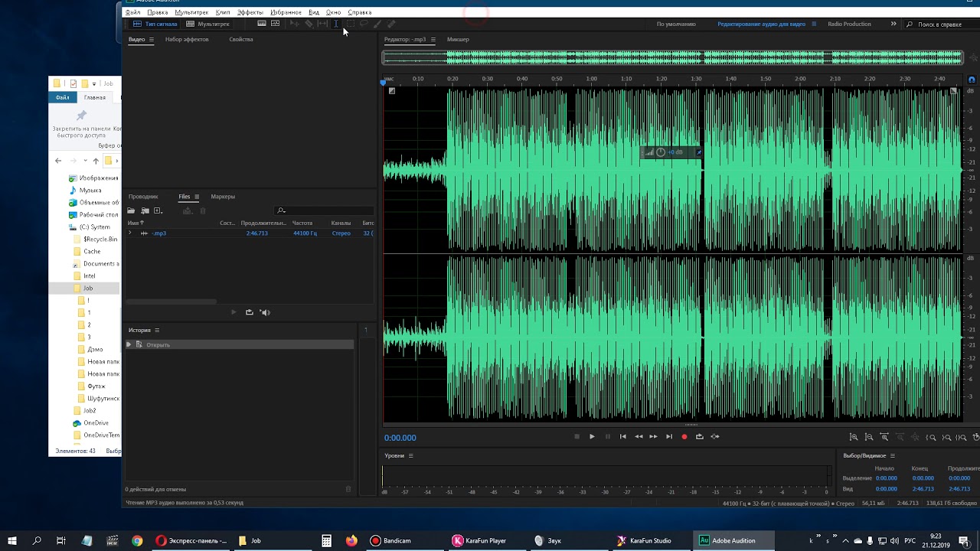This screenshot has width=980, height=551.
Task: Toggle Loop preview icon in Files panel
Action: [249, 312]
